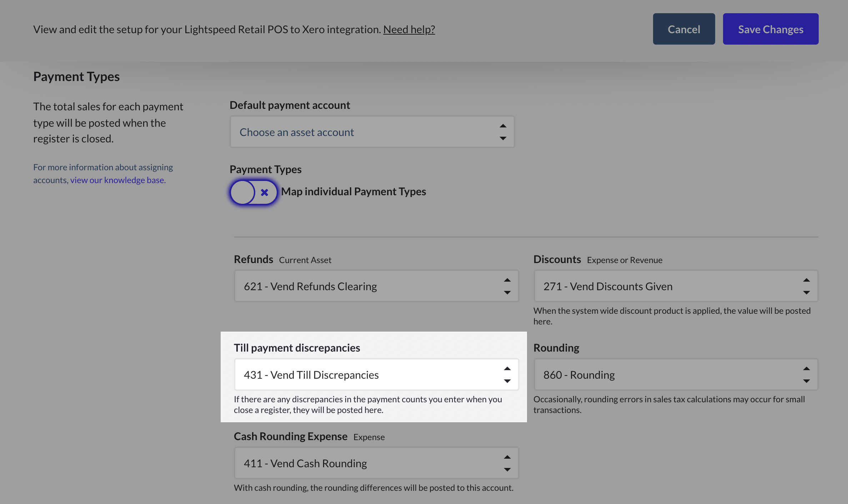Click the Default payment account label
The height and width of the screenshot is (504, 848).
290,105
